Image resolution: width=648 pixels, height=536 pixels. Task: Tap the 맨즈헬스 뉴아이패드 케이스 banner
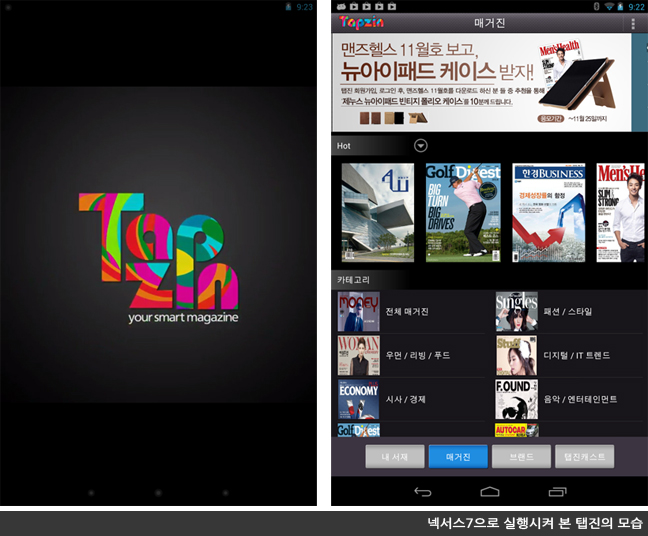coord(482,83)
